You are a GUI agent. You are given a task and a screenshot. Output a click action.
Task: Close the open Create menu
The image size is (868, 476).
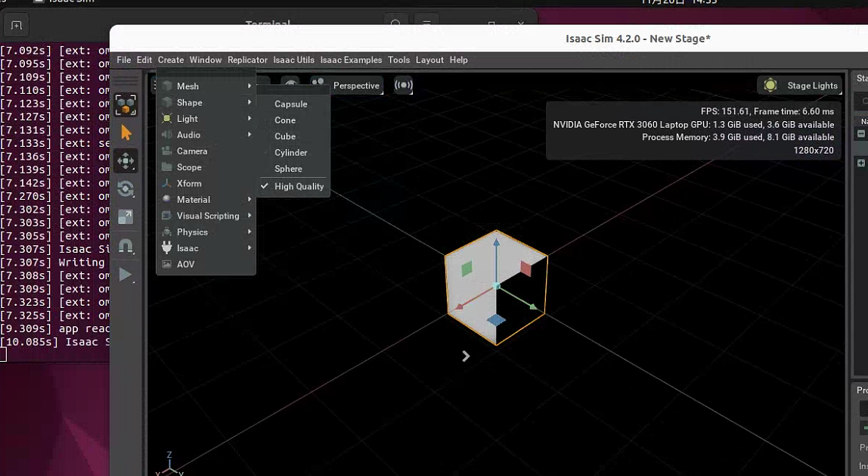pos(171,60)
